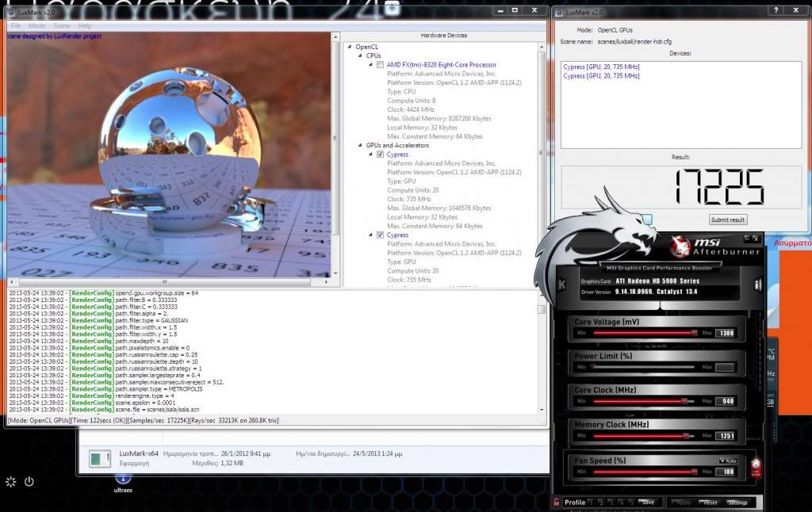812x512 pixels.
Task: Click the Afterburner Apply button
Action: click(x=683, y=502)
